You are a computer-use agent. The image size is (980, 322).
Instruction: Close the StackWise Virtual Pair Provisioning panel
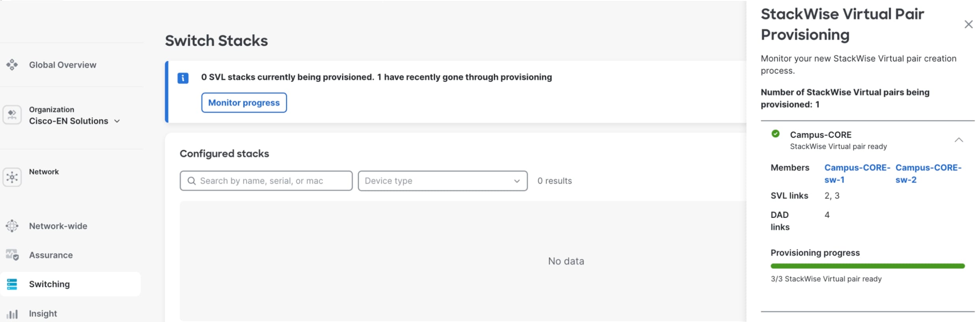click(x=969, y=24)
